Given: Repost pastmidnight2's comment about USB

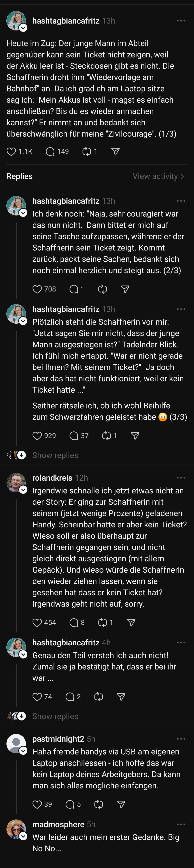Looking at the screenshot, I should [98, 805].
